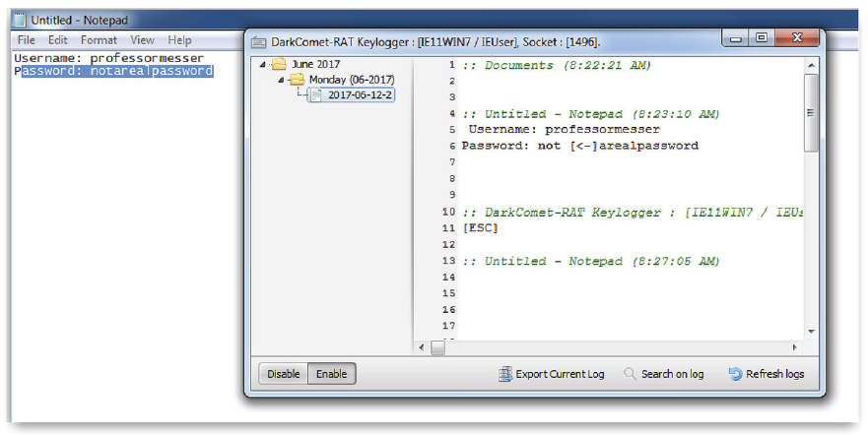The height and width of the screenshot is (435, 868).
Task: Open the File menu in Notepad
Action: coord(26,39)
